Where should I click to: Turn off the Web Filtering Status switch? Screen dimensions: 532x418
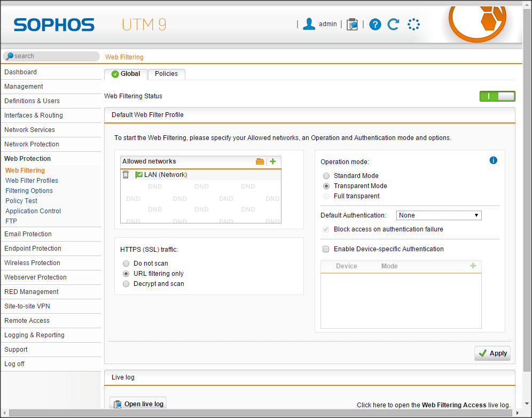click(x=497, y=96)
